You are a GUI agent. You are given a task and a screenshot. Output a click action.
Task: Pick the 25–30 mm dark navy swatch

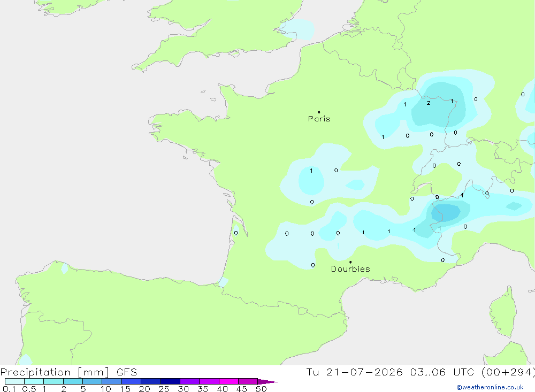pyautogui.click(x=170, y=381)
